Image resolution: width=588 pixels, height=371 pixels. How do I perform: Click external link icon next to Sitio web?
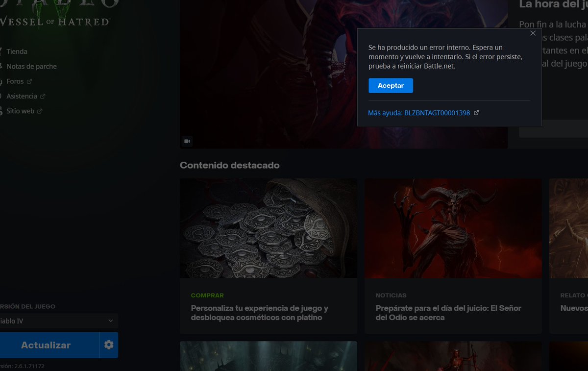point(40,111)
